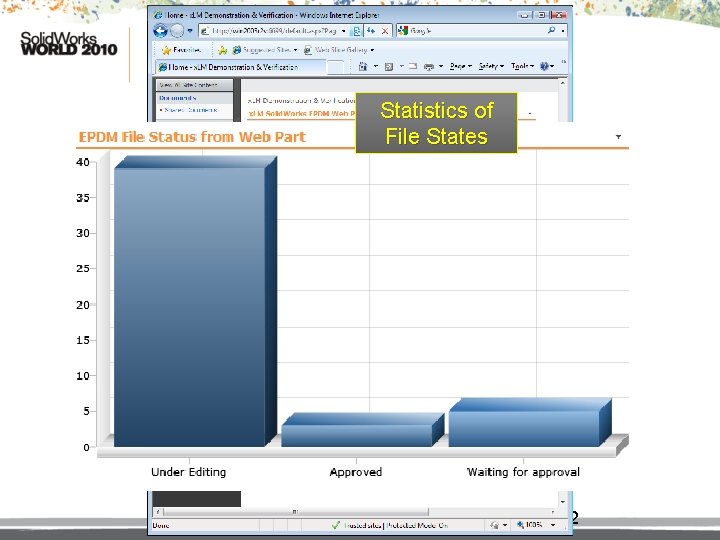Click the Print icon on the command bar
Viewport: 720px width, 540px height.
coord(429,67)
